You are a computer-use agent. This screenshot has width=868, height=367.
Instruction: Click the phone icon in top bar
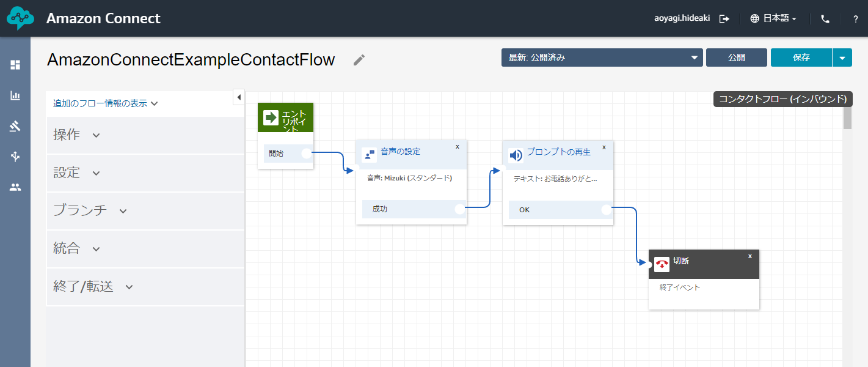(824, 18)
